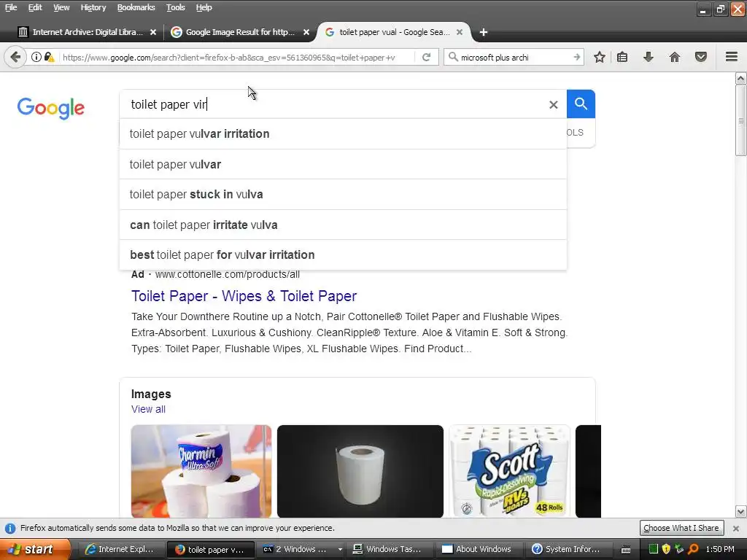Open System Information taskbar button
Screen dimensions: 747x560
[x=566, y=549]
